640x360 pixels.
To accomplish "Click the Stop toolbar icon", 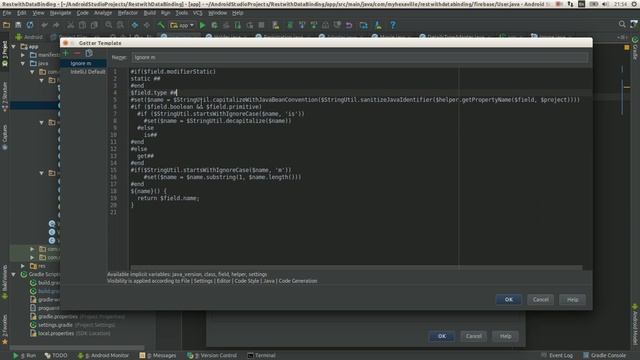I will [261, 25].
